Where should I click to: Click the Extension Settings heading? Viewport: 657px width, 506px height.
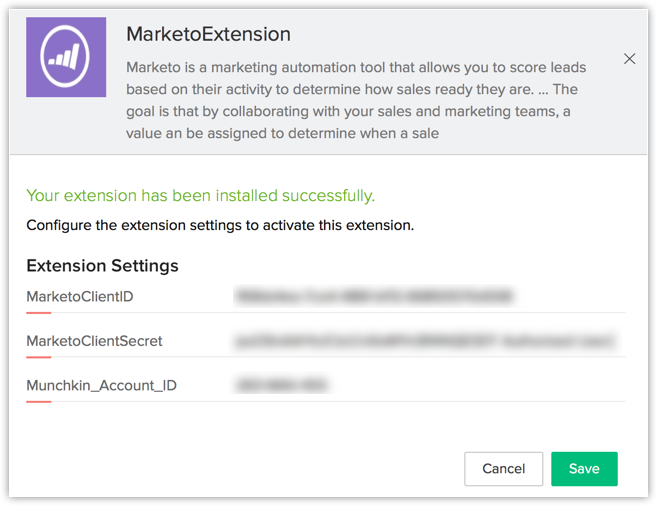pos(102,266)
